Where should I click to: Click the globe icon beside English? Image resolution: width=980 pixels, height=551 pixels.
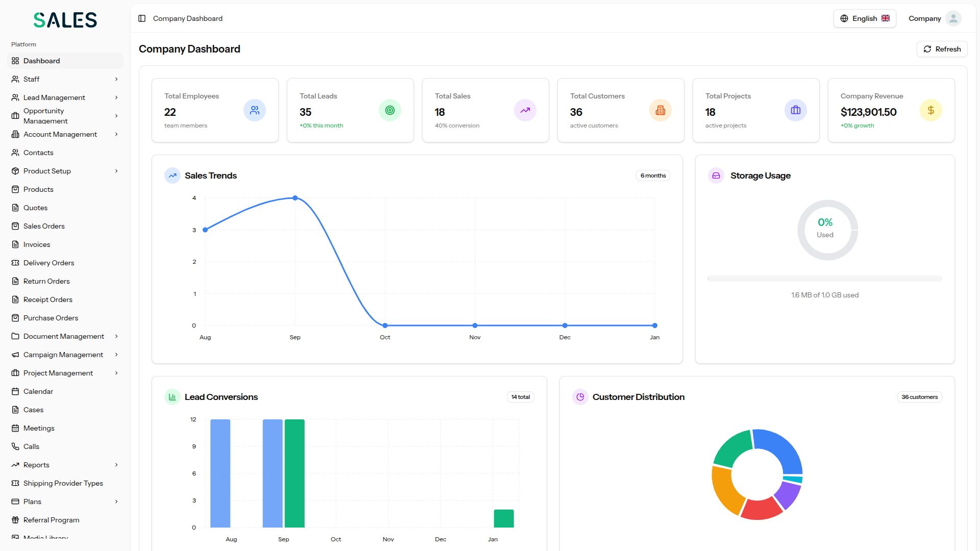pyautogui.click(x=845, y=18)
